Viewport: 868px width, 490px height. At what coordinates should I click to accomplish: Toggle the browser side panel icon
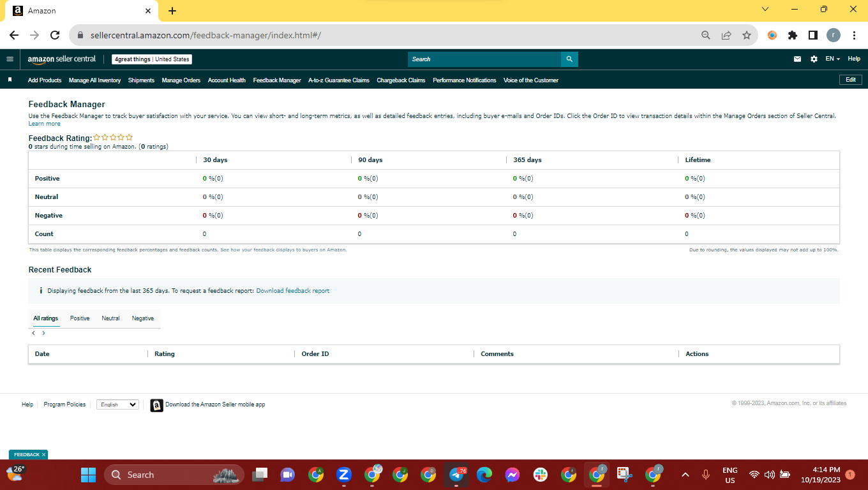click(813, 36)
